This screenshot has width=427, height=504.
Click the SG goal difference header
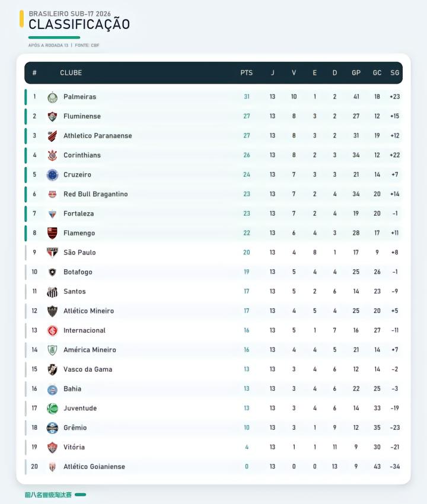[x=395, y=73]
